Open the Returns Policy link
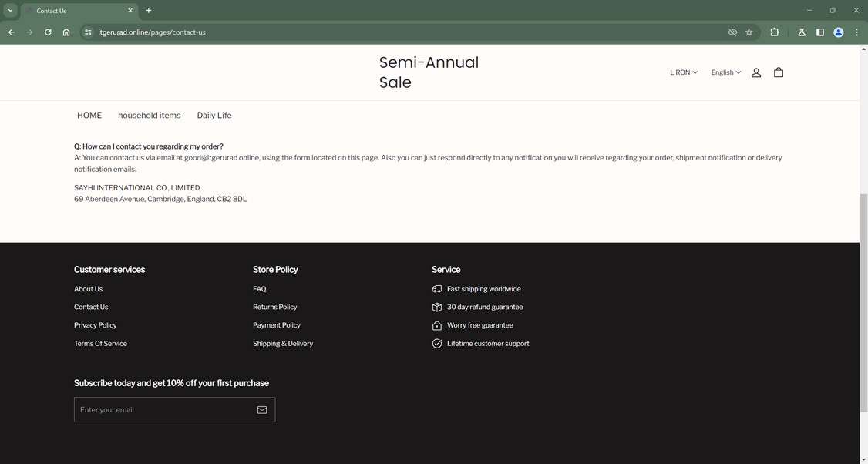The image size is (868, 464). tap(274, 307)
